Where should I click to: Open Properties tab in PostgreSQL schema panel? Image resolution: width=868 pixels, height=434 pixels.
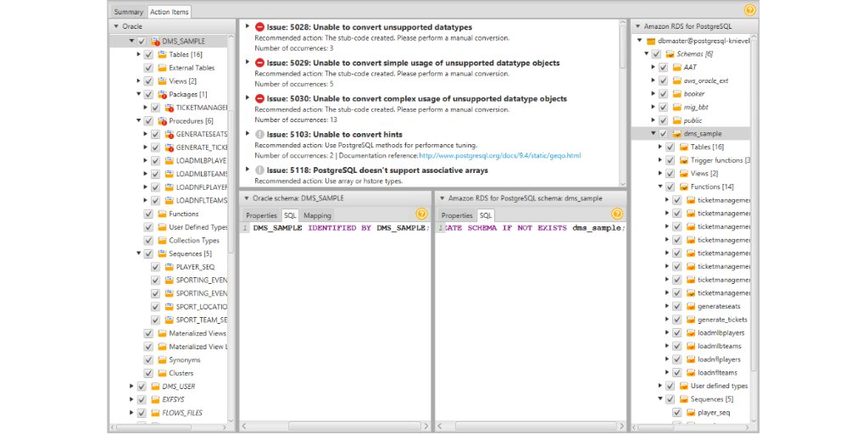457,215
